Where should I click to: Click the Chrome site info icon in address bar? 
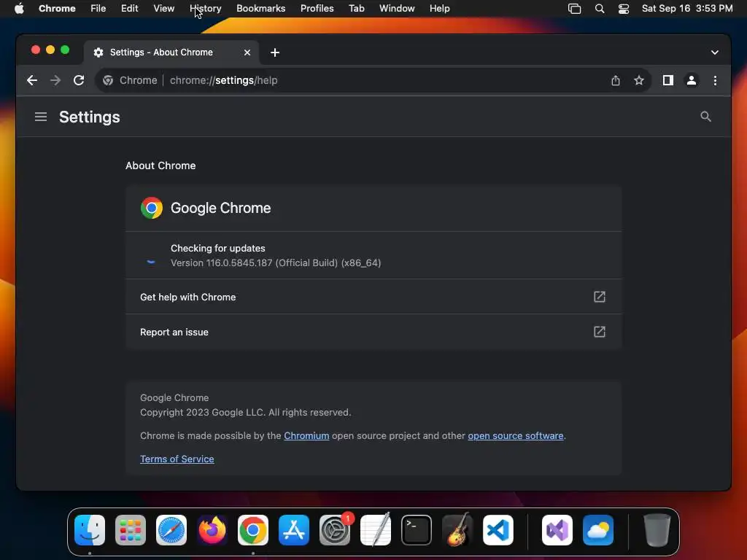coord(108,80)
